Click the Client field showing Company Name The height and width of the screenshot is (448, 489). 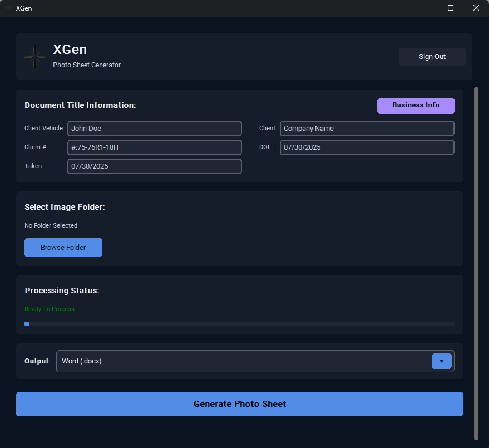367,128
